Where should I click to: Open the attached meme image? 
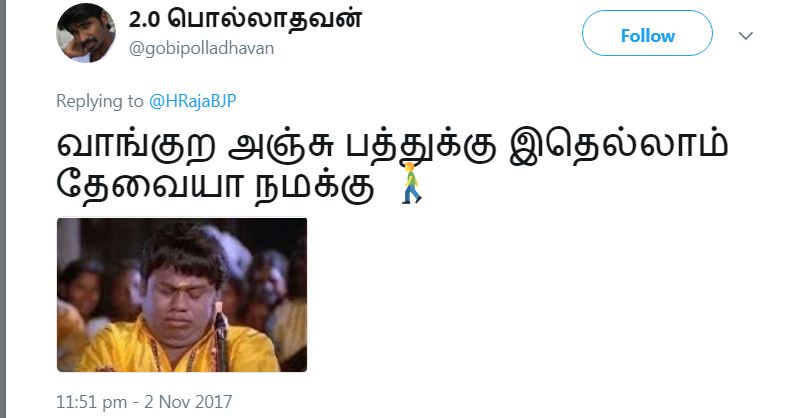pos(182,295)
